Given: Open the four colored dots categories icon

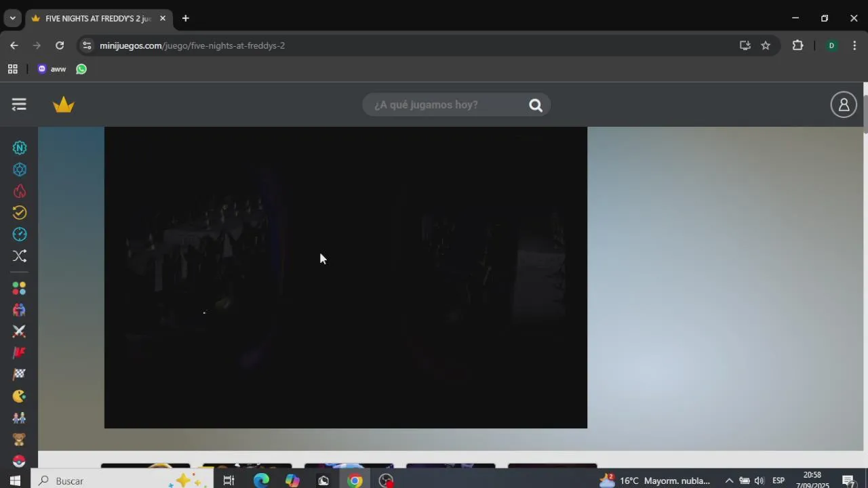Looking at the screenshot, I should click(19, 289).
